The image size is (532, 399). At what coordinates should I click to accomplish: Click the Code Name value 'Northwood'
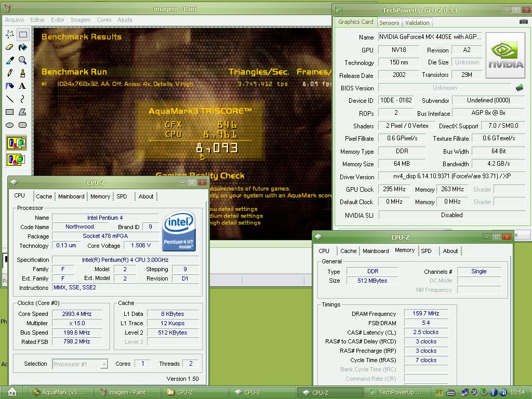point(79,227)
